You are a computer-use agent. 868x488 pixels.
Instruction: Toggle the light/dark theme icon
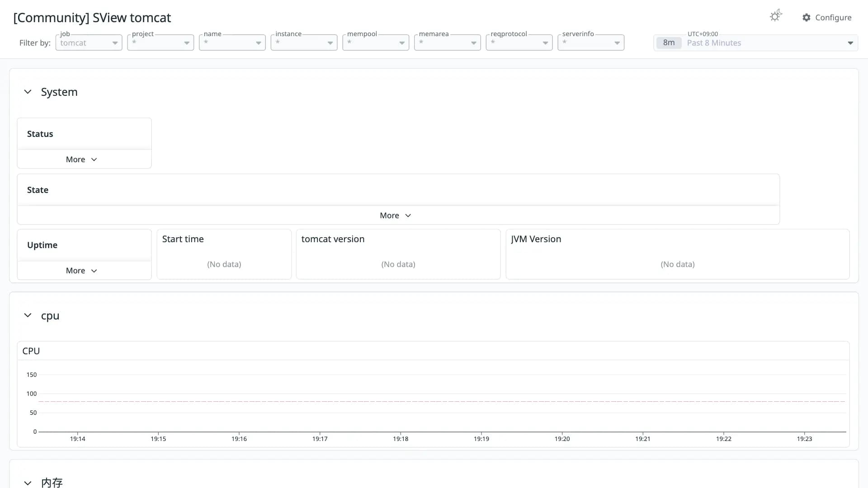(776, 16)
